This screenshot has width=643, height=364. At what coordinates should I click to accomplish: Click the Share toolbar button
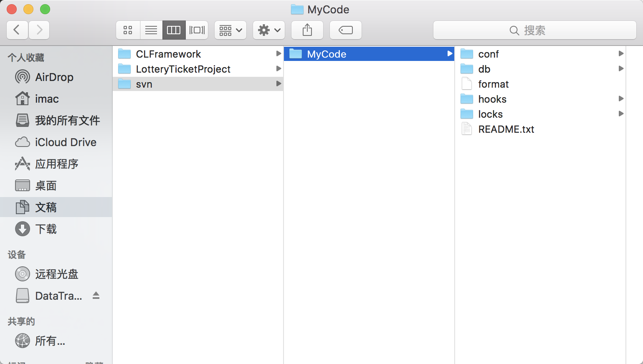pyautogui.click(x=307, y=30)
